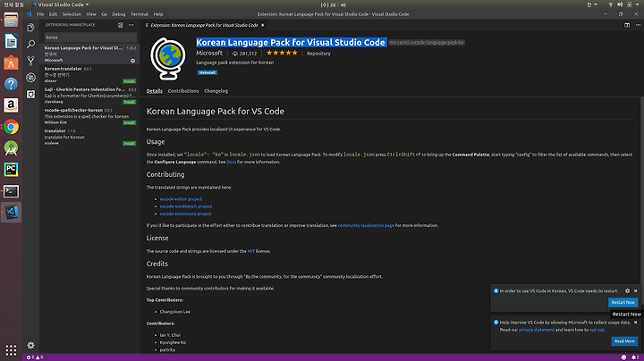Open the Edit menu

[x=53, y=14]
